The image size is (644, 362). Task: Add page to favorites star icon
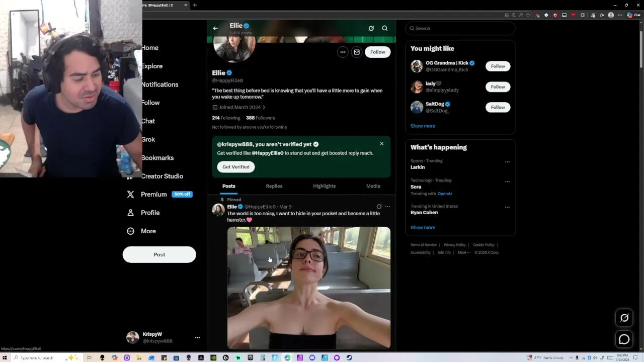pos(529,15)
